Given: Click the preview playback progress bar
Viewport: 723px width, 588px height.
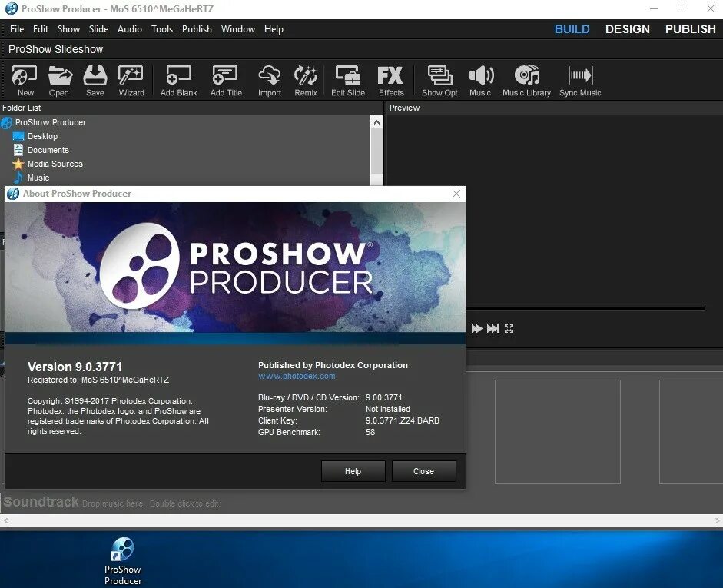Looking at the screenshot, I should tap(585, 308).
